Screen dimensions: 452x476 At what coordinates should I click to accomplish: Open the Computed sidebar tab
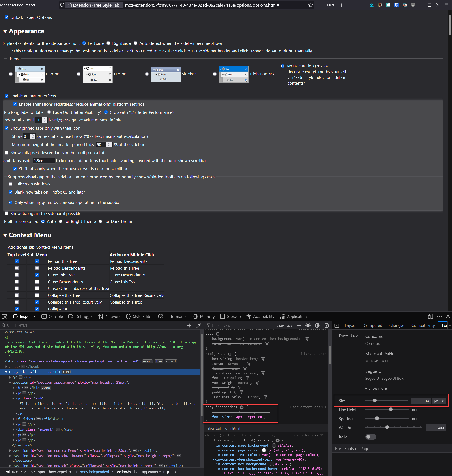pos(373,325)
